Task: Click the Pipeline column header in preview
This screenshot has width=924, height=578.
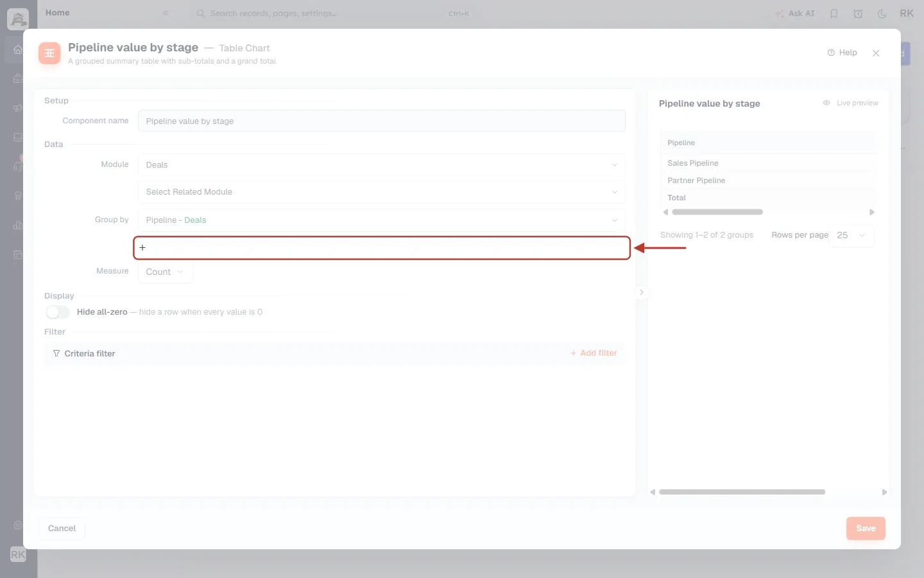Action: [768, 143]
